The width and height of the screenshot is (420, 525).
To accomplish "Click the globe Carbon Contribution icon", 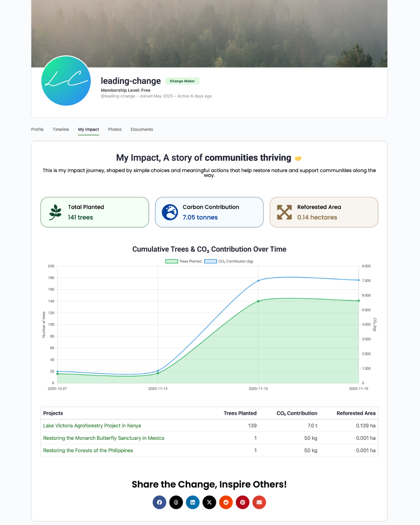I will click(170, 212).
